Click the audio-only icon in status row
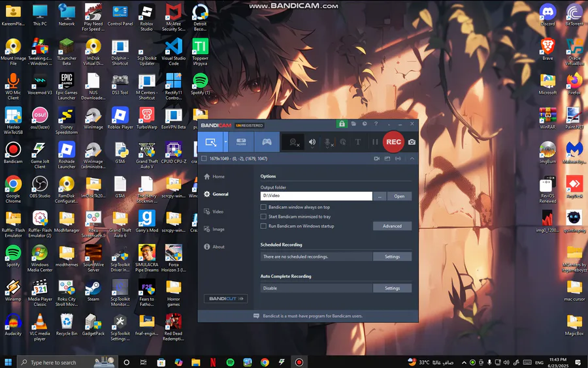The image size is (588, 368). tap(398, 159)
